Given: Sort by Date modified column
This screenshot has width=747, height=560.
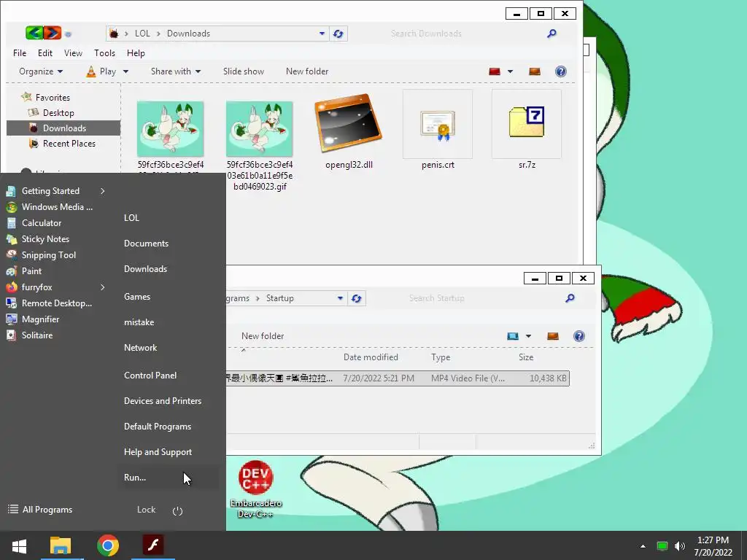Looking at the screenshot, I should pyautogui.click(x=371, y=357).
